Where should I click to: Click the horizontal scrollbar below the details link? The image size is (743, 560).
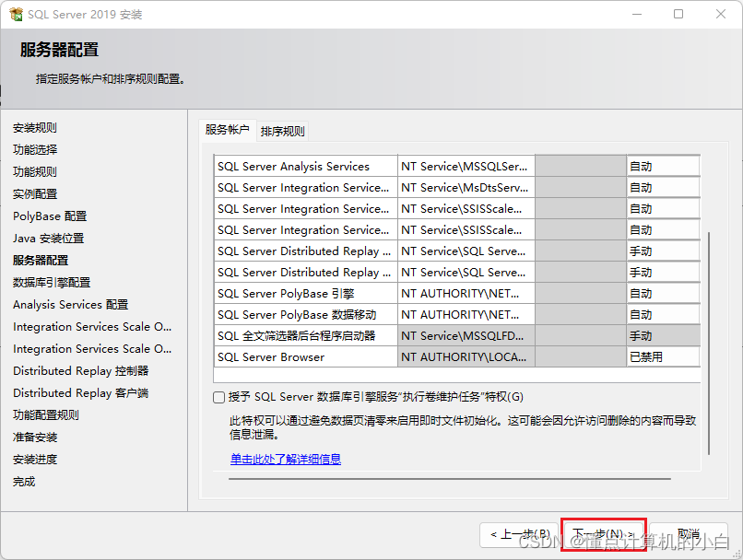449,479
